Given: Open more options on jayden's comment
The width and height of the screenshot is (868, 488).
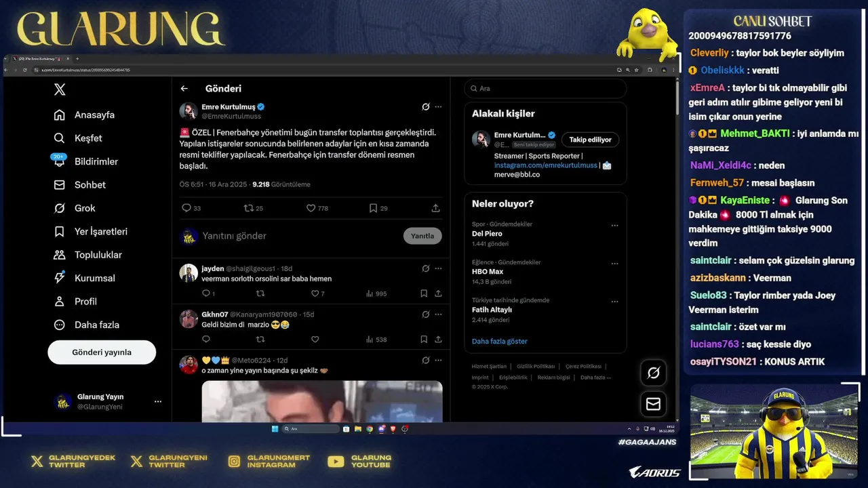Looking at the screenshot, I should tap(438, 268).
